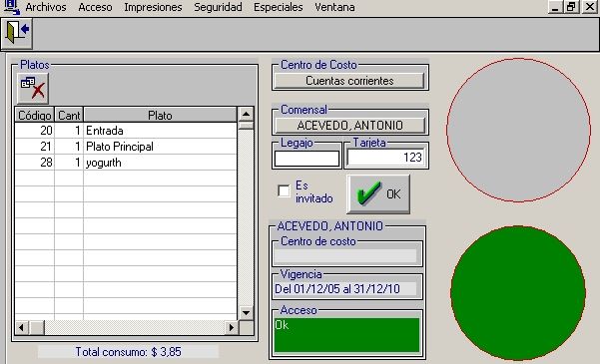
Task: Click the green access indicator circle
Action: [518, 293]
